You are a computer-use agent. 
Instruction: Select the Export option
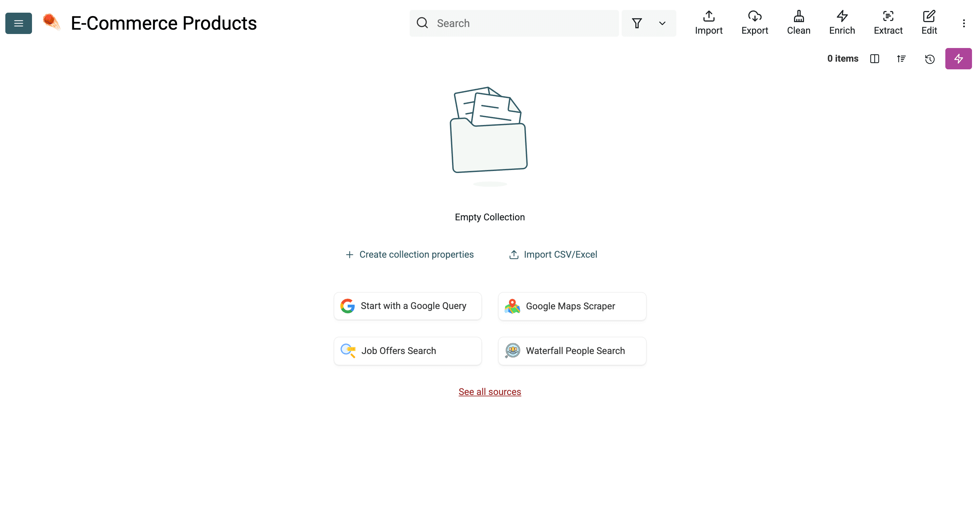pos(755,23)
